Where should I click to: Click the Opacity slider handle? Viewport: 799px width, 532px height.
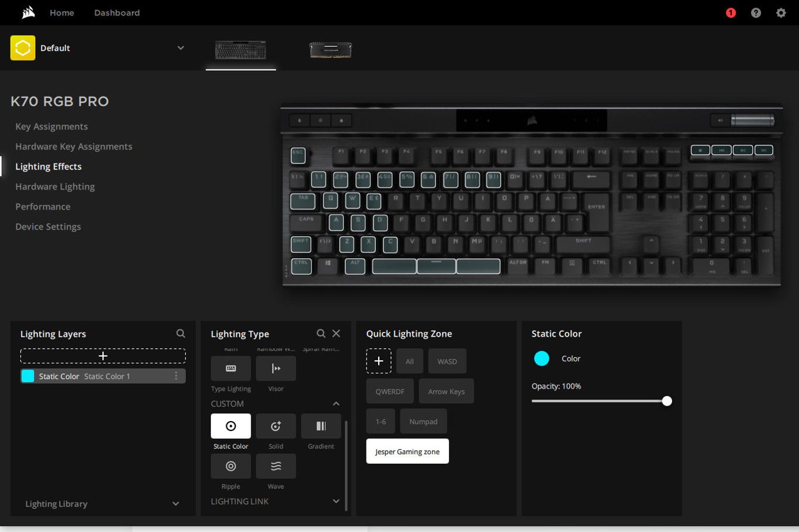(667, 401)
